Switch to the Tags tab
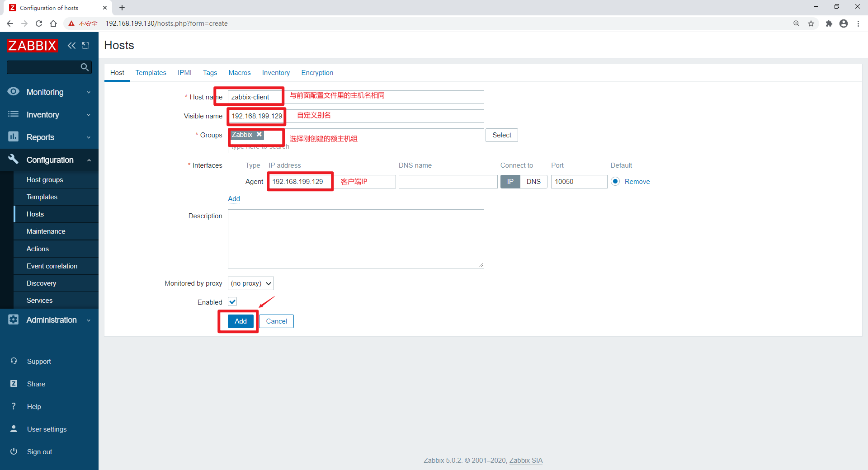 tap(210, 73)
